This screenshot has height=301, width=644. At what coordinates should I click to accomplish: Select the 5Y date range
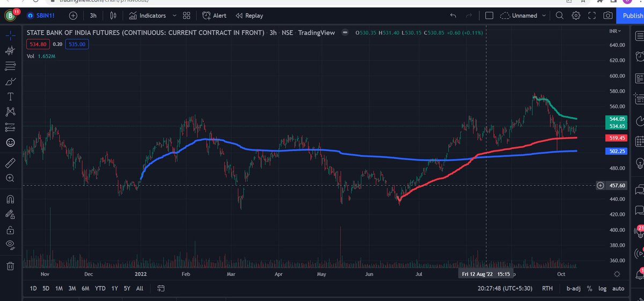tap(127, 289)
